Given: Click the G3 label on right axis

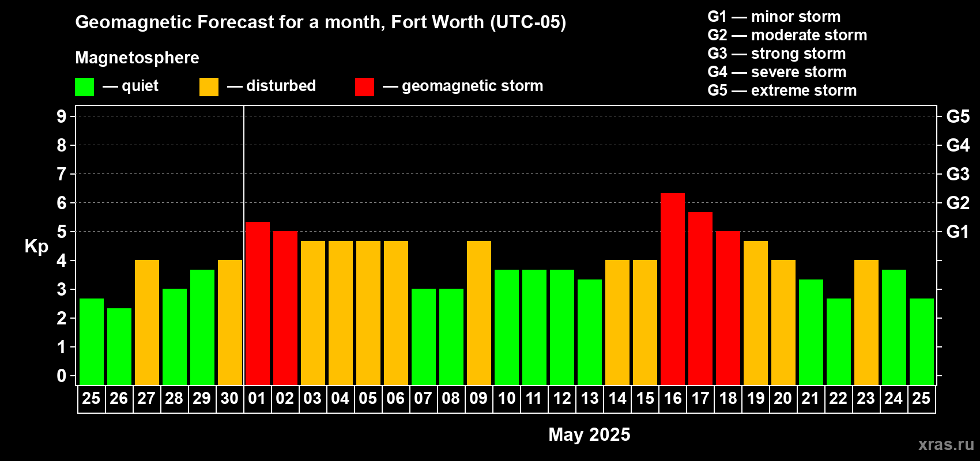Looking at the screenshot, I should tap(958, 174).
